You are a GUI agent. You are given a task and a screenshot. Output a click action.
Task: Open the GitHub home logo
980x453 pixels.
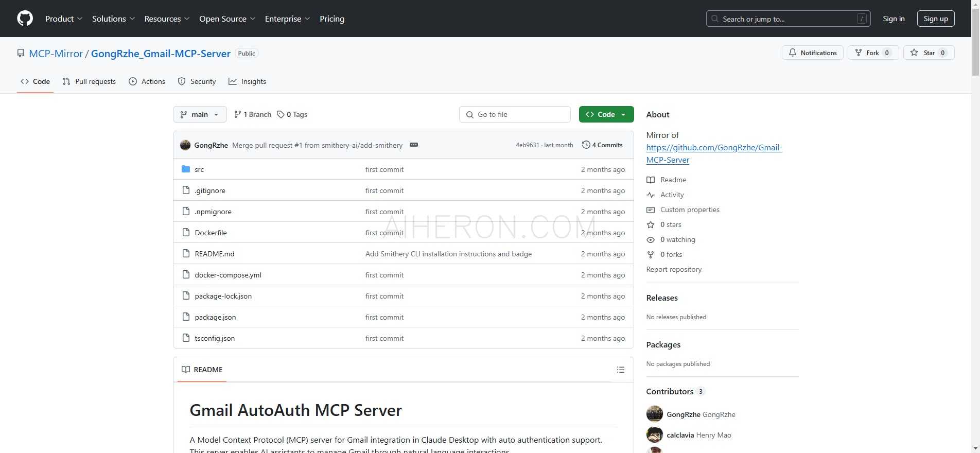click(x=25, y=19)
